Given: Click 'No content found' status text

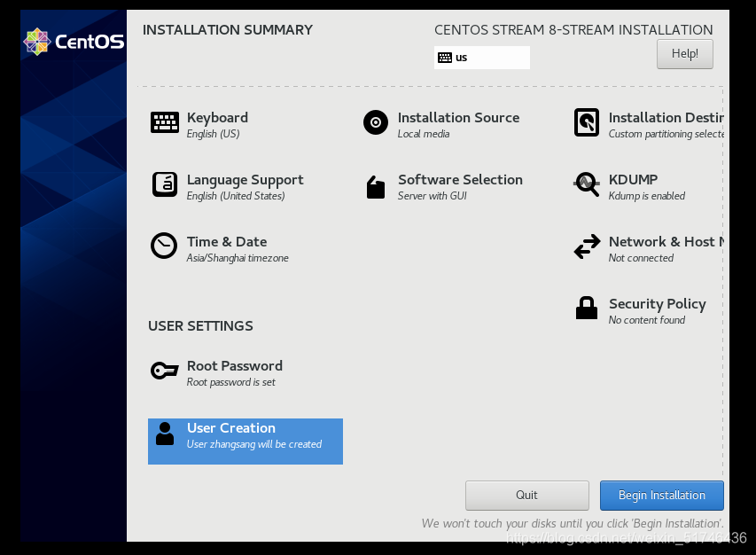Looking at the screenshot, I should (x=647, y=320).
